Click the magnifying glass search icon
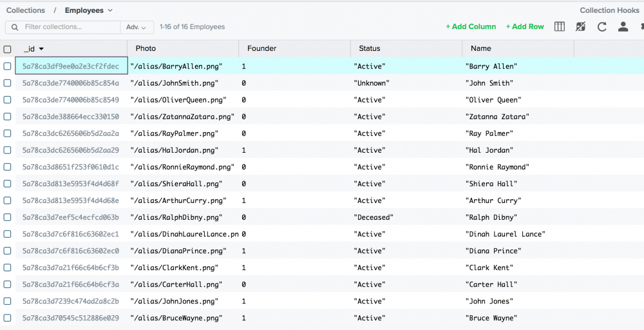 pos(14,27)
